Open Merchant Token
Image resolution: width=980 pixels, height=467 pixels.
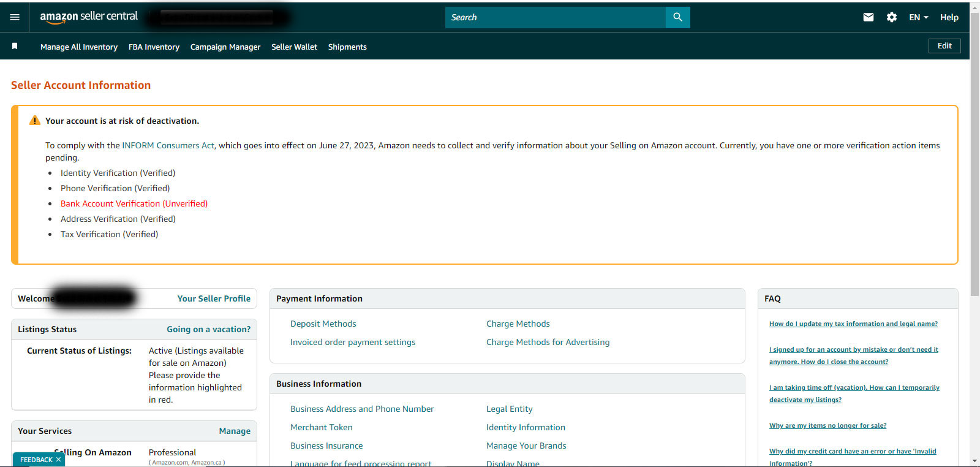pyautogui.click(x=322, y=427)
